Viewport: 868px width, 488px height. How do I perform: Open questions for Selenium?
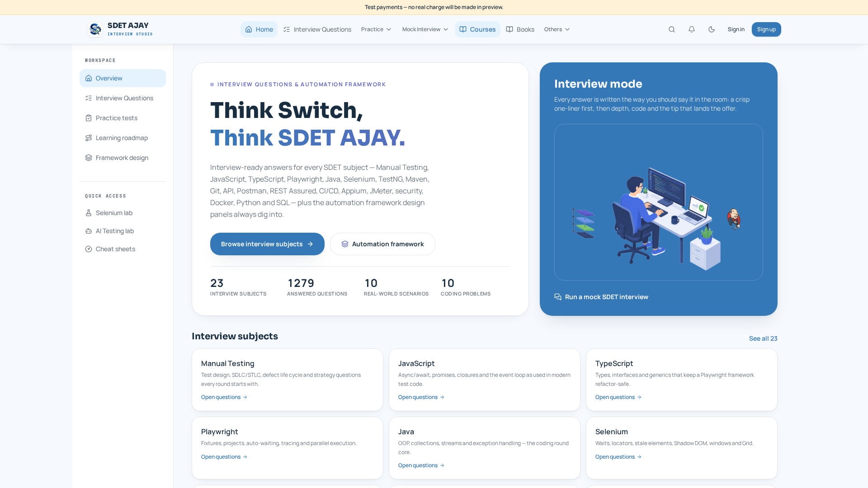(x=618, y=457)
